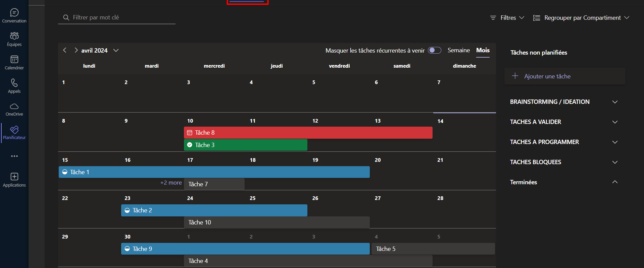Open Regrouper par Compartiment dropdown

coord(581,18)
